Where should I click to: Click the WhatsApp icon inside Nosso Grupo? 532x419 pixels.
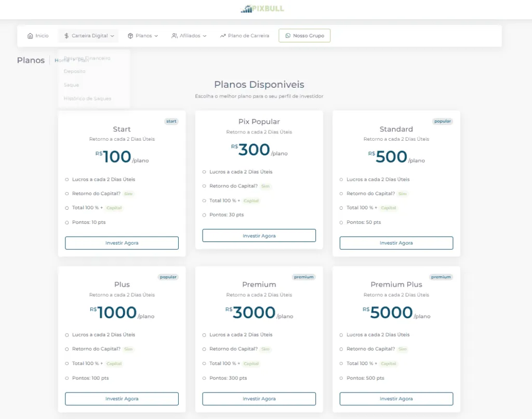click(288, 35)
